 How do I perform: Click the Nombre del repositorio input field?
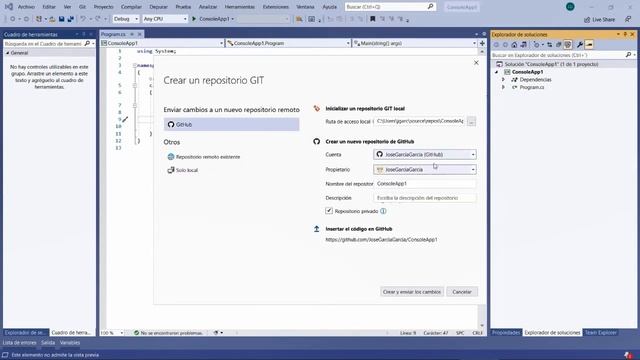tap(424, 184)
